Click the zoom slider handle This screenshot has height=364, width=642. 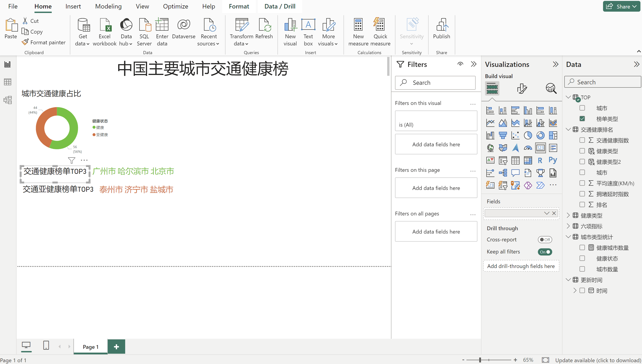pyautogui.click(x=480, y=360)
